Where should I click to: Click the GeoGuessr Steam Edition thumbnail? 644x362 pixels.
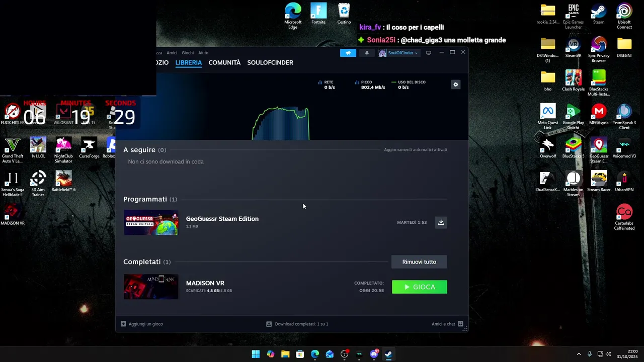[x=151, y=223]
